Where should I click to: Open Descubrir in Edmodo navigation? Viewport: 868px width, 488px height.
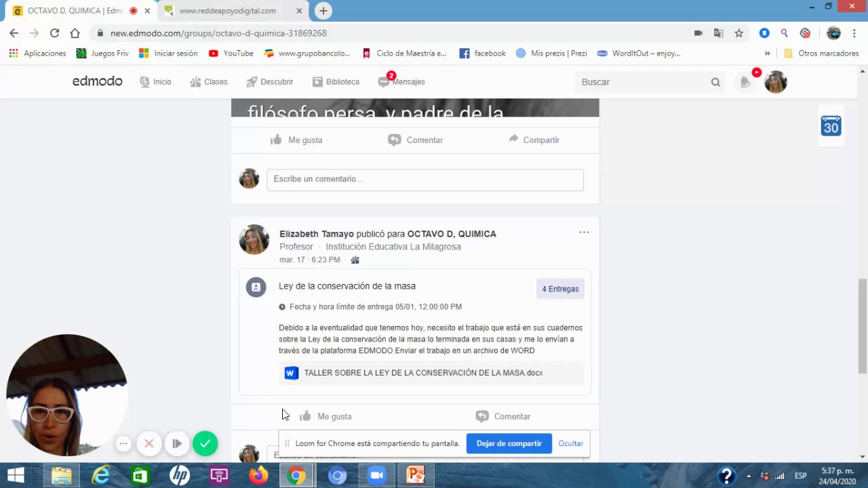coord(270,81)
